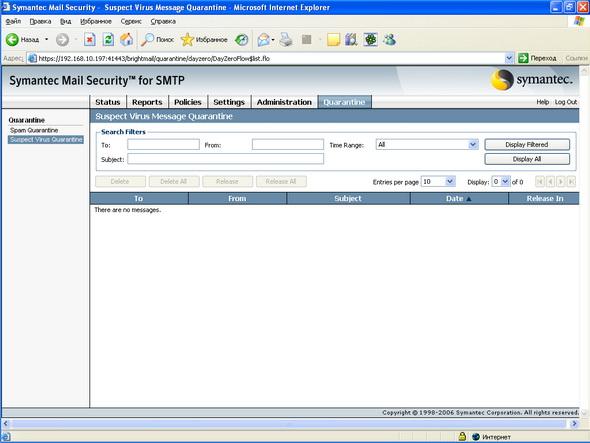The image size is (590, 443).
Task: Open the Сервис menu
Action: [x=131, y=21]
